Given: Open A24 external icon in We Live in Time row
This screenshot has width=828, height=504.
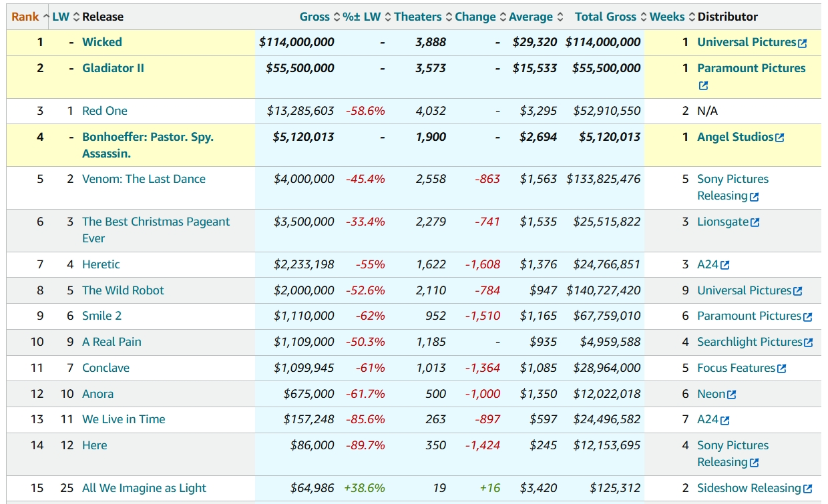Looking at the screenshot, I should point(725,421).
